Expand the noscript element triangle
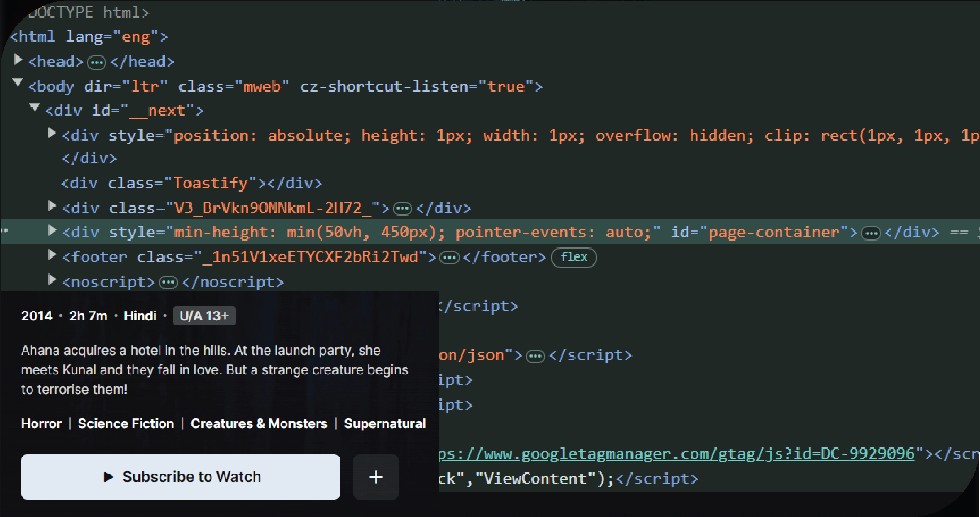 (52, 280)
